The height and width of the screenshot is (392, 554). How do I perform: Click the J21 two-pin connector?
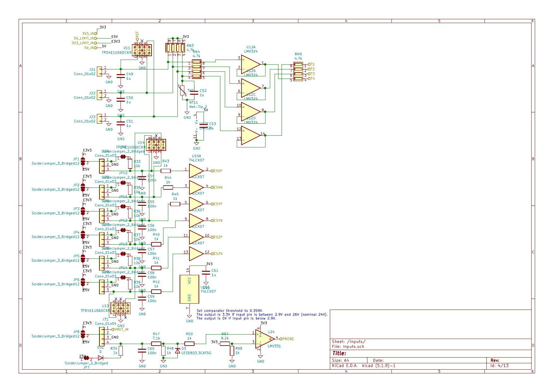pos(99,71)
